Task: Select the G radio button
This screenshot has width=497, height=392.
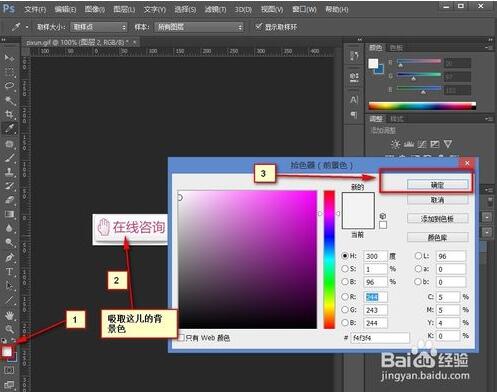Action: coord(345,310)
